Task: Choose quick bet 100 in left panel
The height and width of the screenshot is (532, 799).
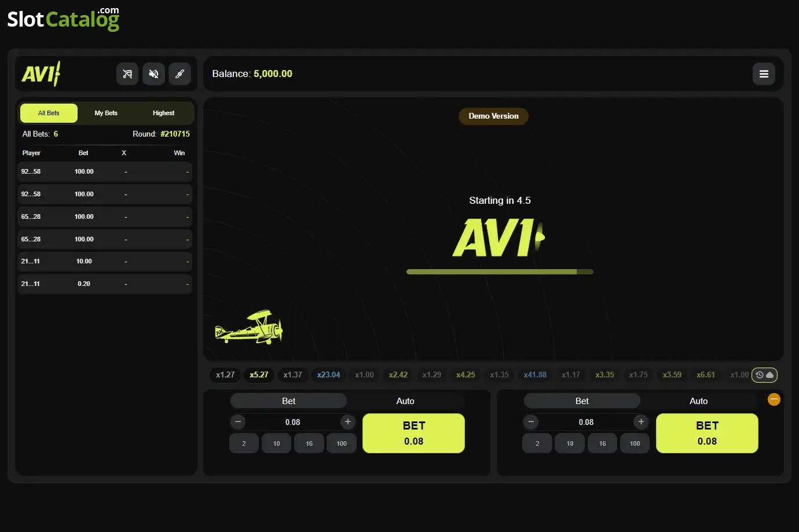Action: coord(342,443)
